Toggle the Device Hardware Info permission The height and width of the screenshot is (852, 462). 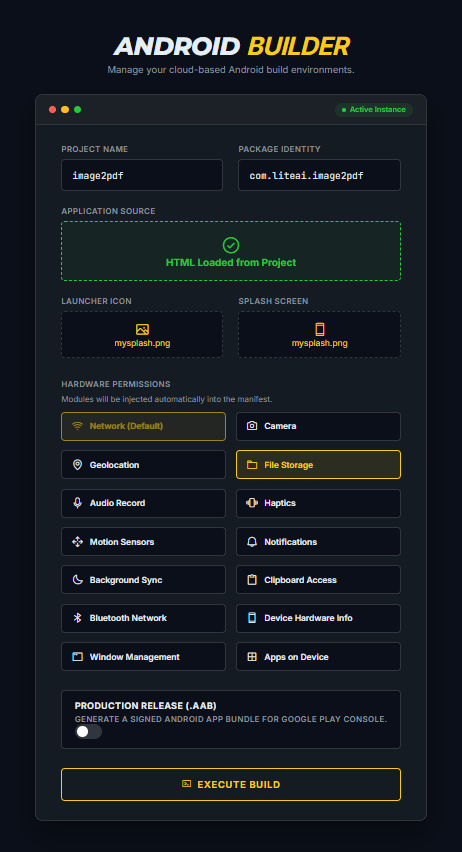pyautogui.click(x=319, y=618)
